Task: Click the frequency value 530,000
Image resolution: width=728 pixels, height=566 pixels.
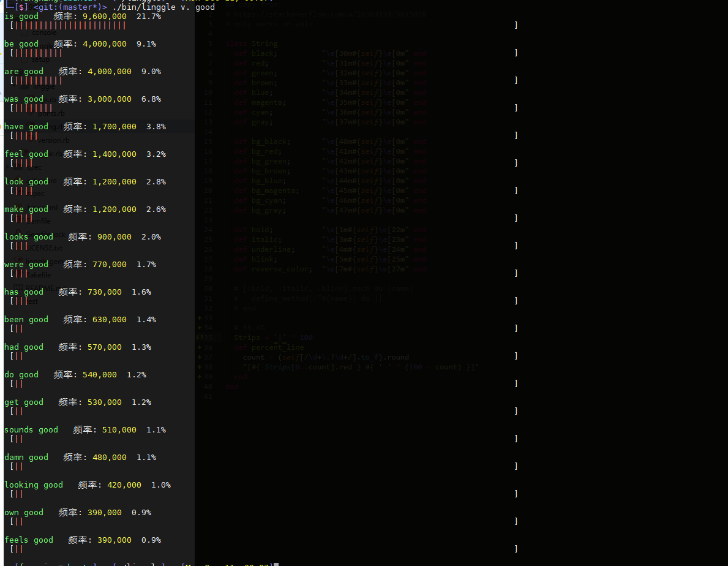Action: (105, 402)
